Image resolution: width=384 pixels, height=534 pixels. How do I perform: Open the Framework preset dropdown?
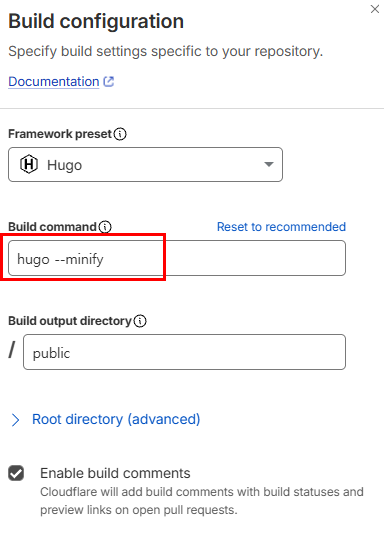point(145,164)
